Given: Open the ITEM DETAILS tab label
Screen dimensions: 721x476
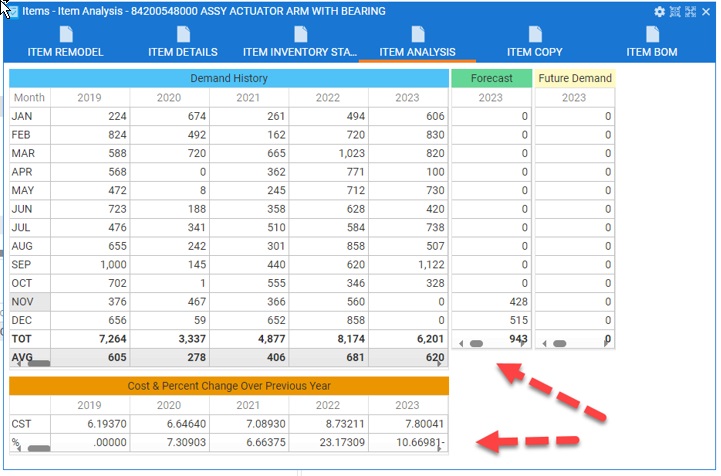Looking at the screenshot, I should pos(183,52).
